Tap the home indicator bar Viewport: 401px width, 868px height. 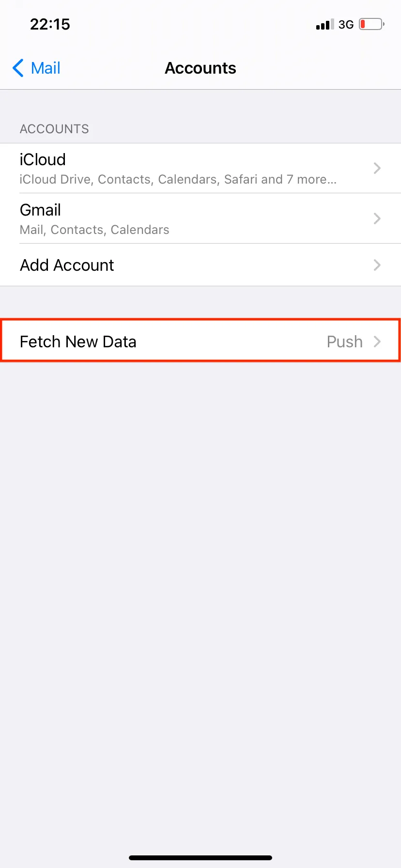(x=200, y=858)
